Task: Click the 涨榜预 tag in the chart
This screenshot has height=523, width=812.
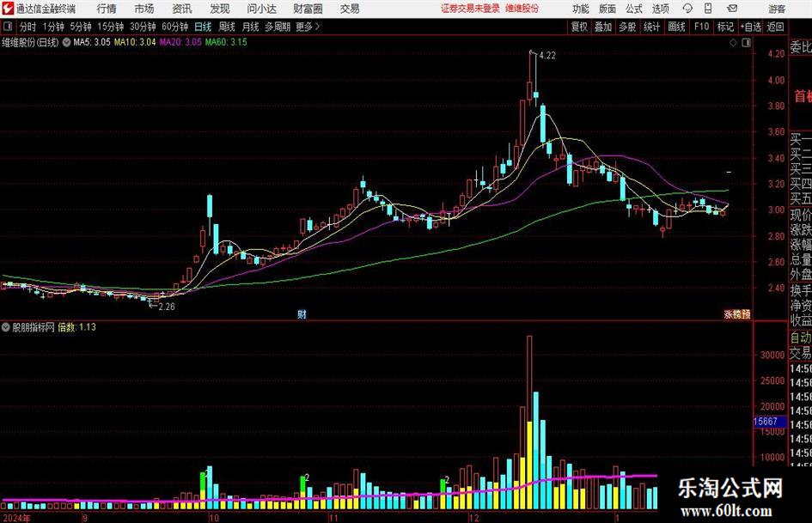Action: 737,313
